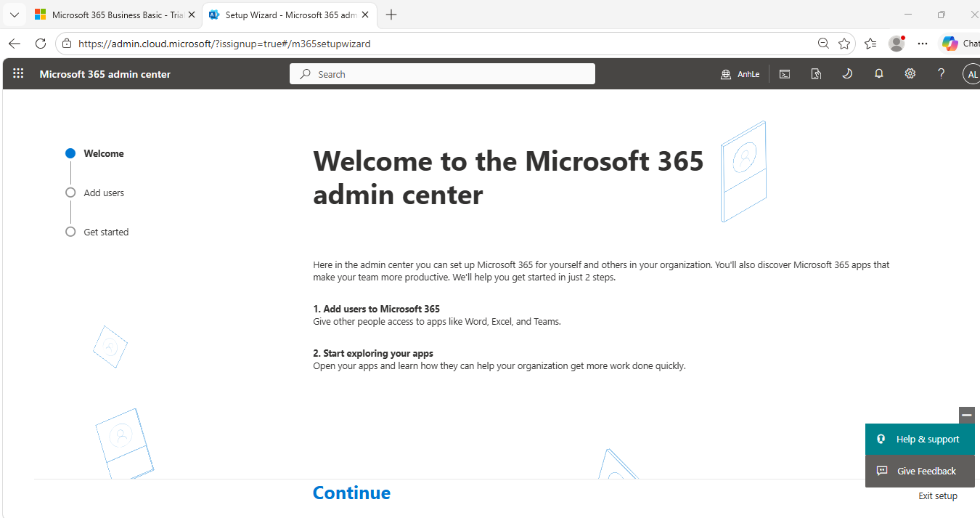The width and height of the screenshot is (980, 518).
Task: Open a new browser tab
Action: [x=391, y=15]
